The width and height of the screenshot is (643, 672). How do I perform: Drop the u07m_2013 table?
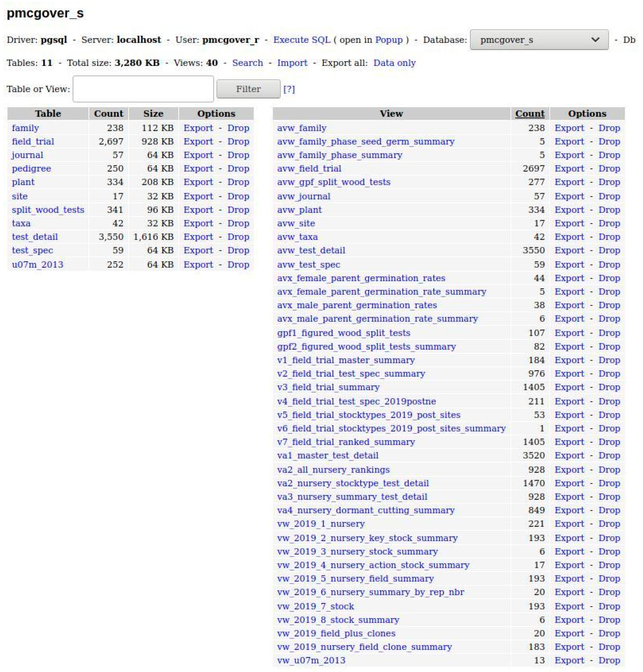(x=238, y=264)
